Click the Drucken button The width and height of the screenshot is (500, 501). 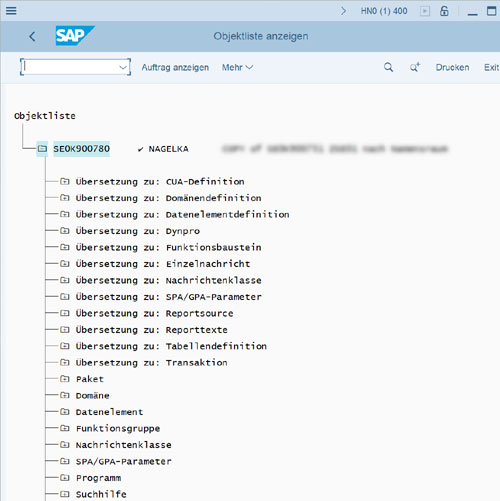(x=452, y=67)
